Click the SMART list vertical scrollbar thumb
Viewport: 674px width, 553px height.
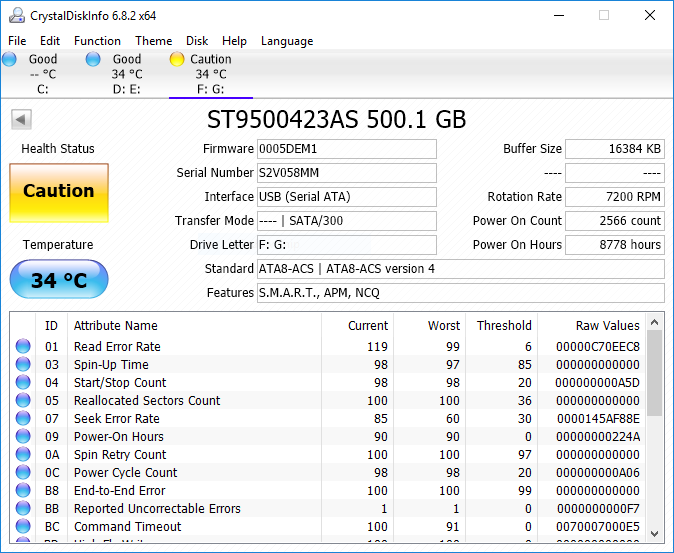[x=654, y=373]
